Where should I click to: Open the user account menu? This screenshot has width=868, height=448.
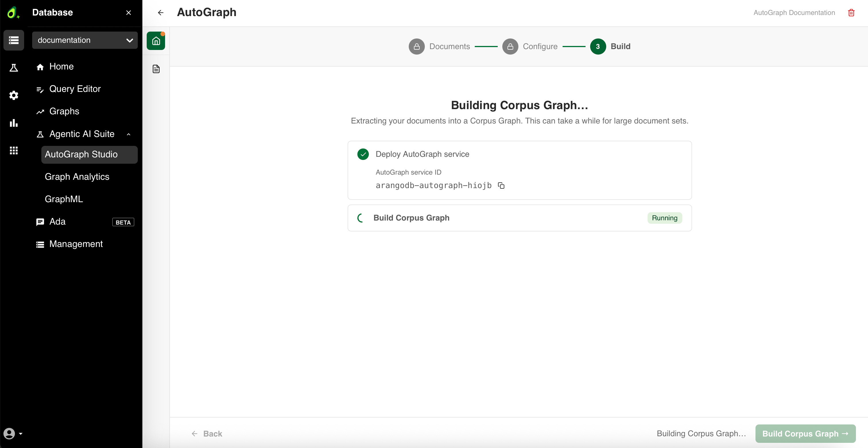click(13, 434)
